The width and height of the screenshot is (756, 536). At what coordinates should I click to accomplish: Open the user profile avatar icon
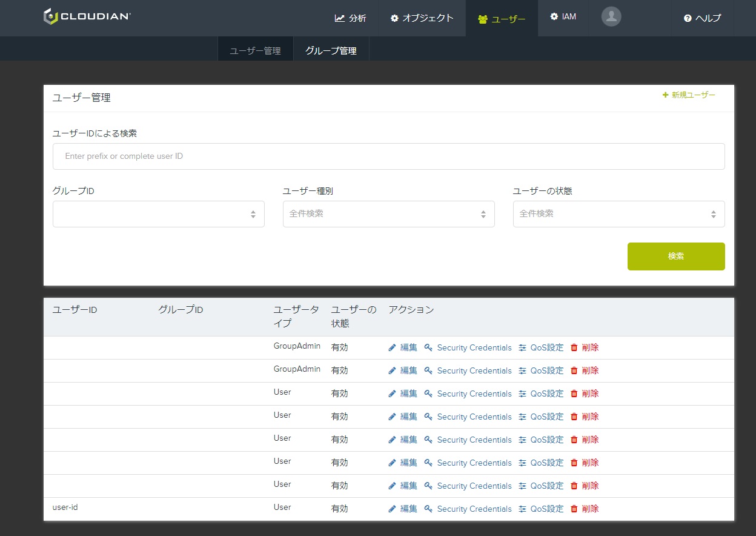pyautogui.click(x=611, y=17)
